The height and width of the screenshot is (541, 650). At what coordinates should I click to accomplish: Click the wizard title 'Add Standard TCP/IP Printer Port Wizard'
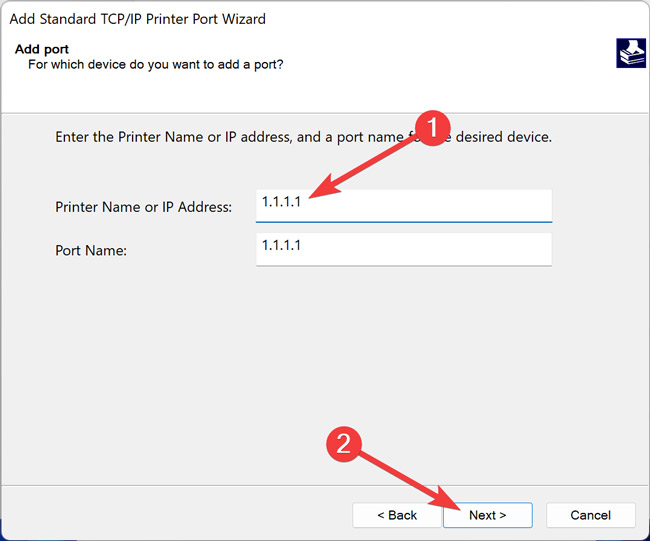(138, 19)
